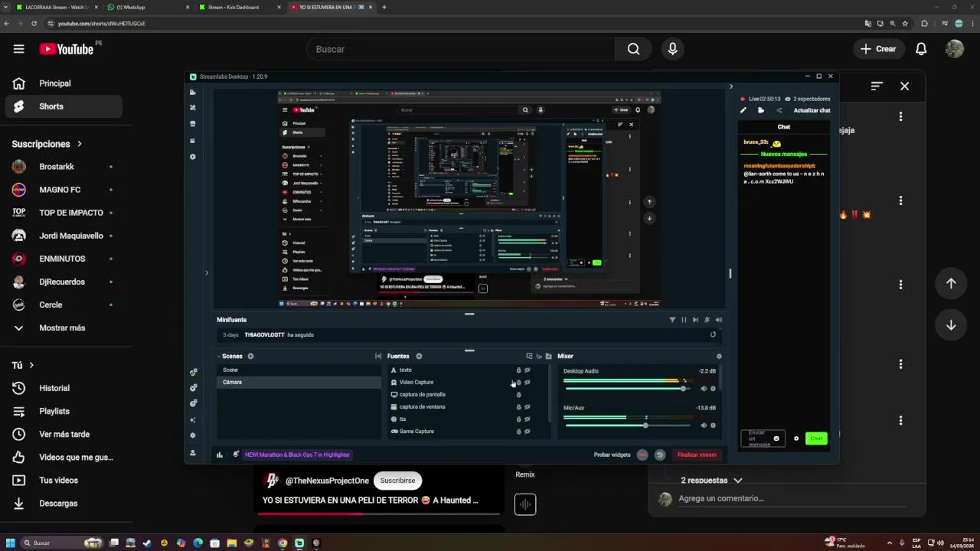This screenshot has height=551, width=980.
Task: Adjust the Mic/Aux volume slider
Action: pos(628,425)
